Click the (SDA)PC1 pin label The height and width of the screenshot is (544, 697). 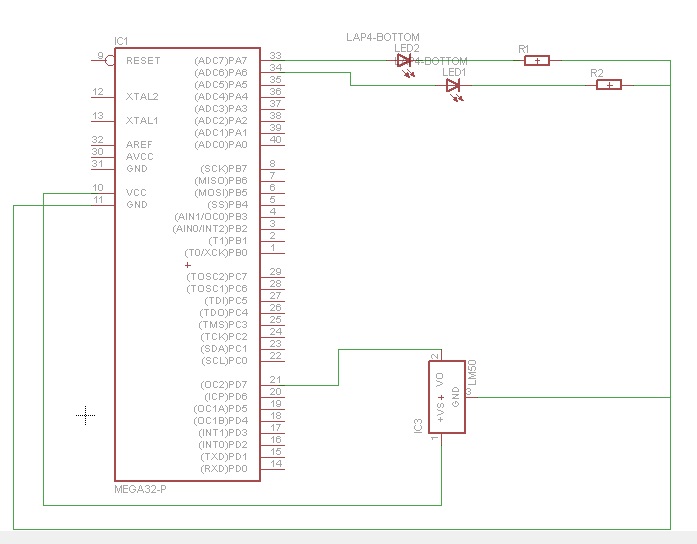pyautogui.click(x=224, y=348)
